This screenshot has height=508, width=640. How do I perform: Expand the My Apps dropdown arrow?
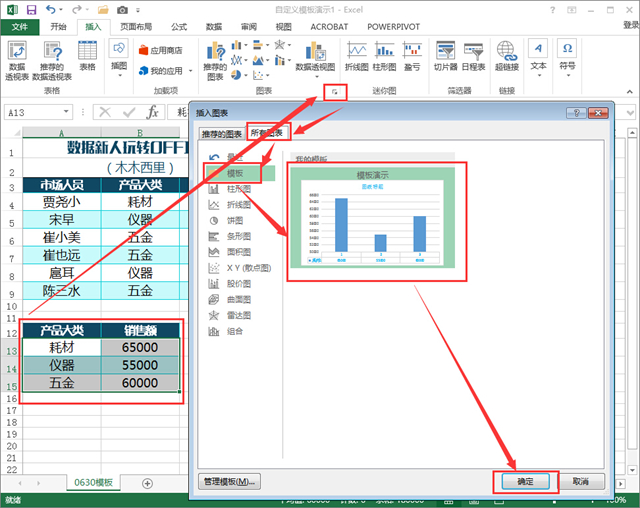pos(190,71)
